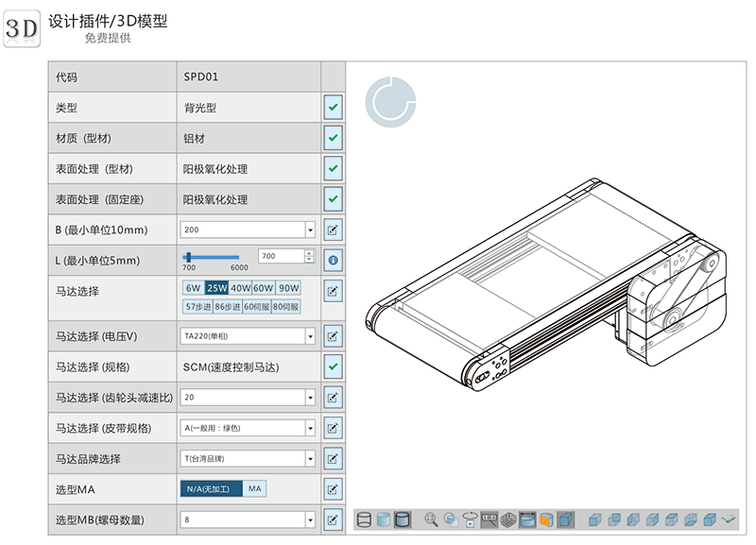Toggle the checkmark for 马达选择 (规格) row
The height and width of the screenshot is (545, 756).
333,366
